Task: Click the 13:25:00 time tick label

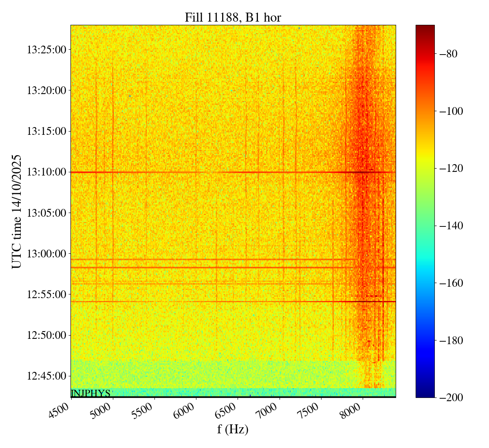Action: coord(46,50)
